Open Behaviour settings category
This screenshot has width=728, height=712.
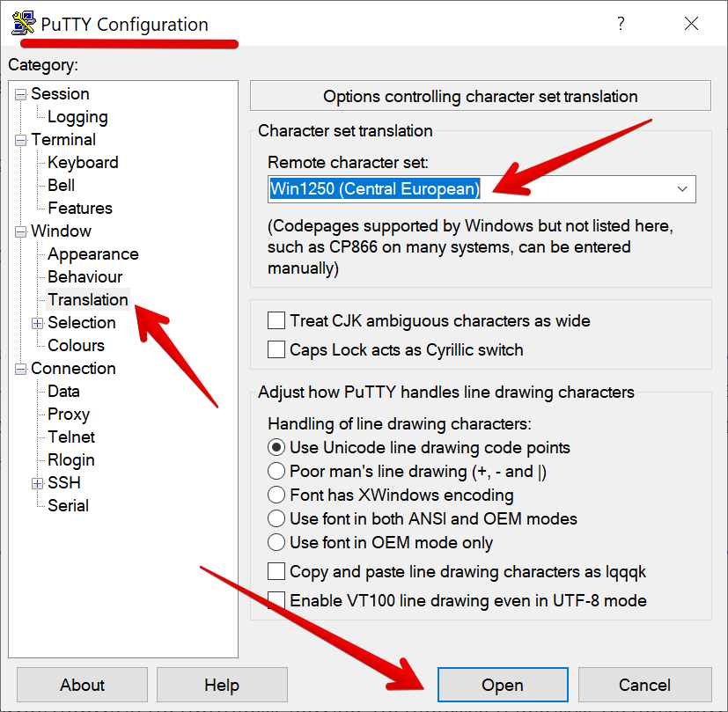85,276
